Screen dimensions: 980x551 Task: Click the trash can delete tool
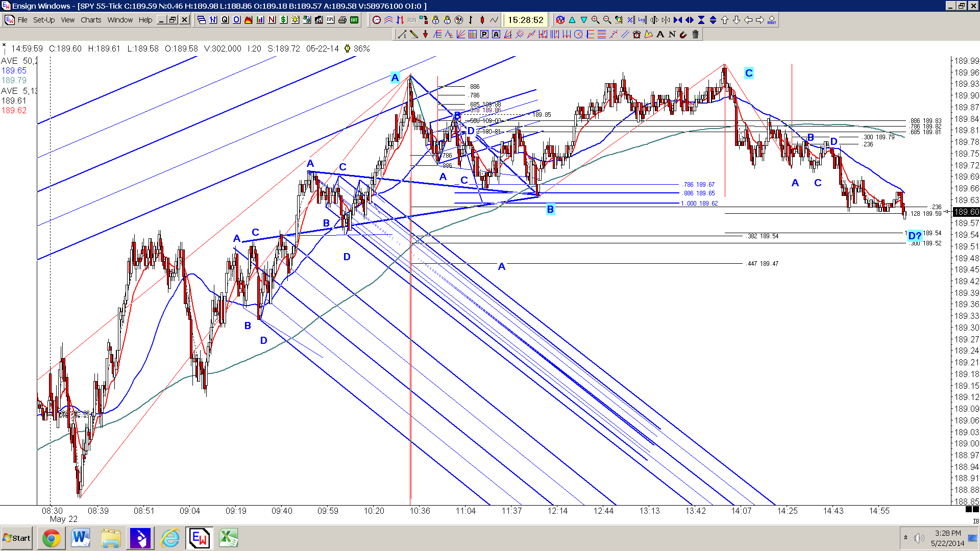point(695,34)
